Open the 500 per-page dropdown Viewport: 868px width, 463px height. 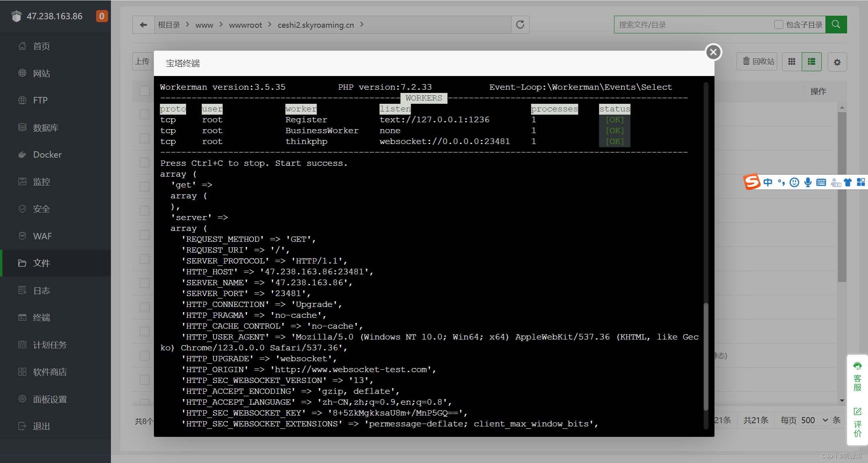(815, 420)
